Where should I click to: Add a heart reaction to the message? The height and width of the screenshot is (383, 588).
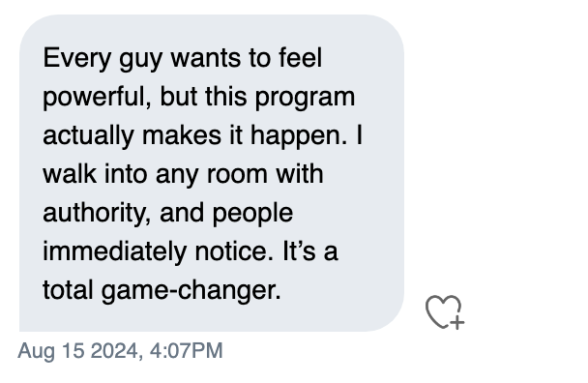click(445, 312)
